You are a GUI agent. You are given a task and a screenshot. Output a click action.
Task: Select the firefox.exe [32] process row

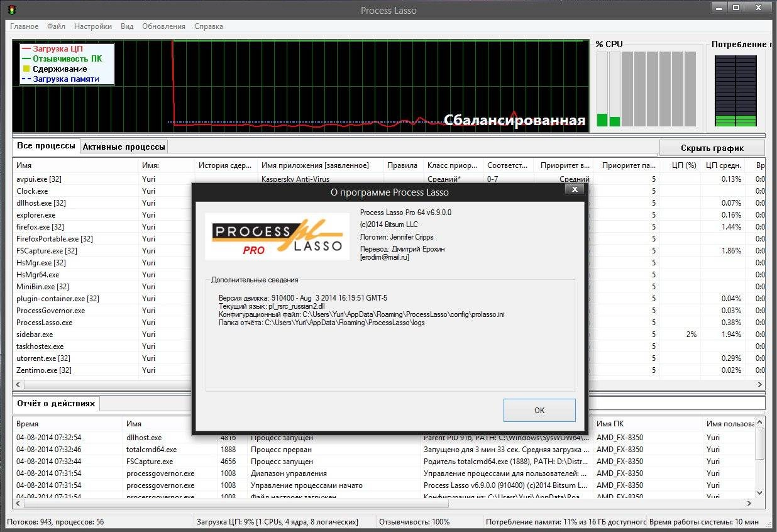[x=40, y=227]
